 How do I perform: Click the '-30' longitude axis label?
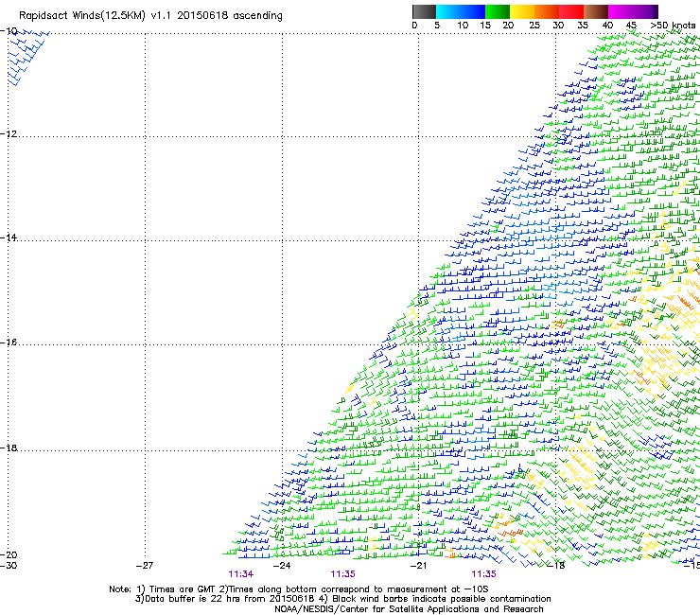click(x=9, y=566)
